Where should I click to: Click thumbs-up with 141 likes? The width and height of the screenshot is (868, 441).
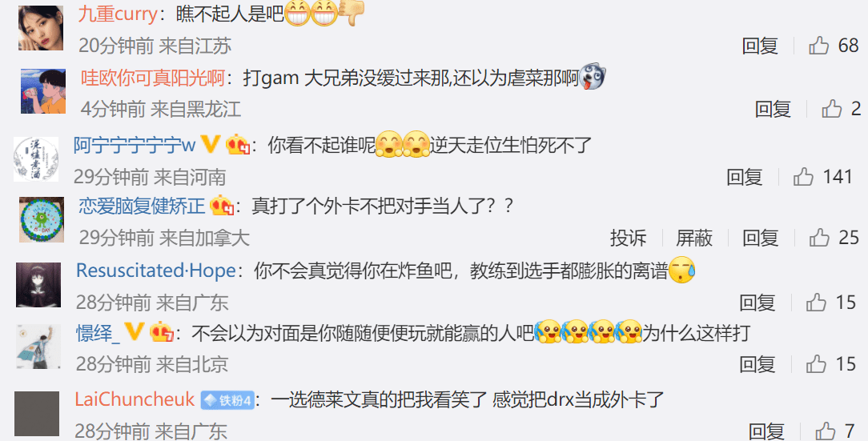803,177
